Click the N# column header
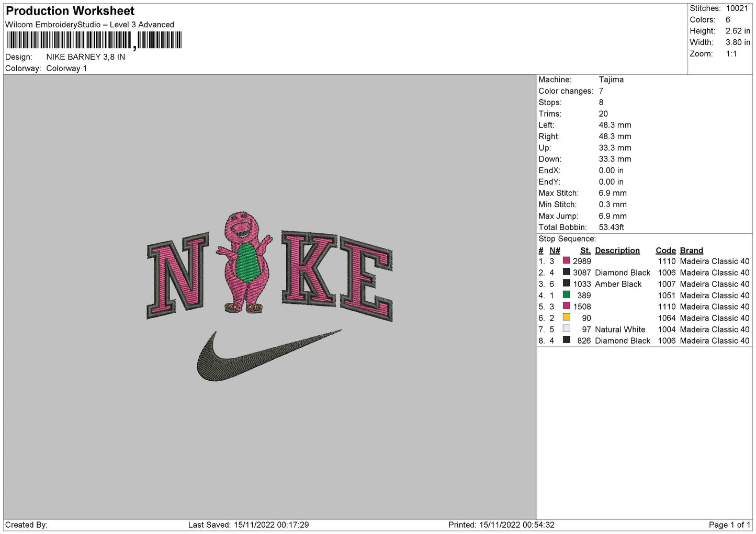This screenshot has width=756, height=534. (555, 251)
